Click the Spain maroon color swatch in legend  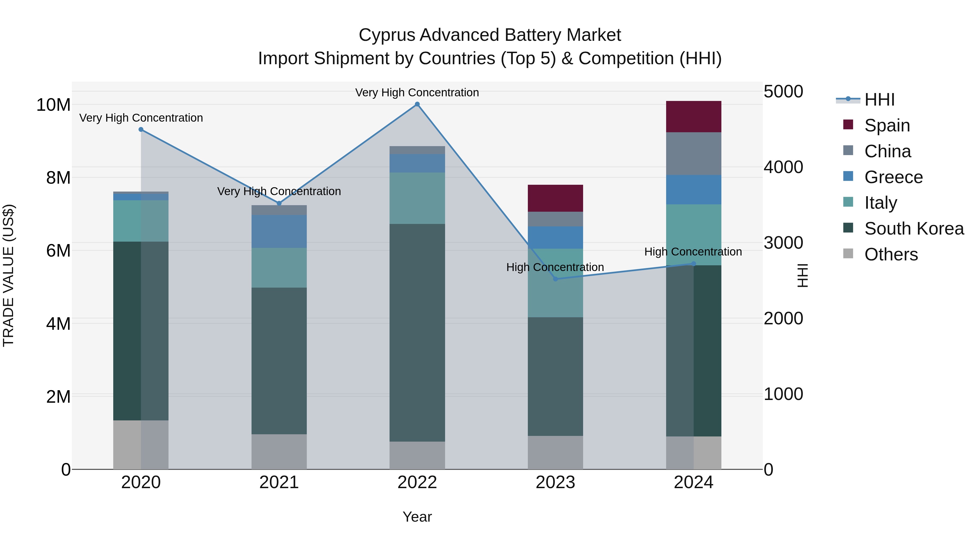(x=848, y=124)
